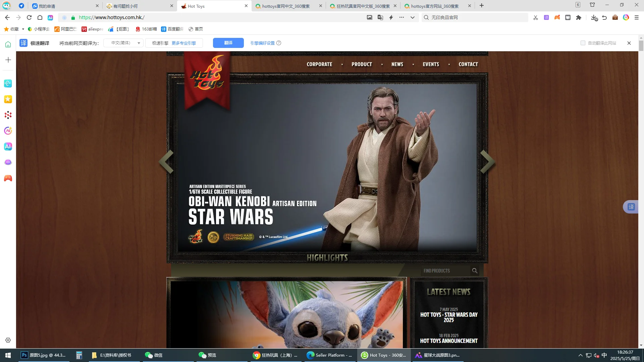Open the translate page icon in address bar
Viewport: 644px width, 362px height.
point(380,17)
